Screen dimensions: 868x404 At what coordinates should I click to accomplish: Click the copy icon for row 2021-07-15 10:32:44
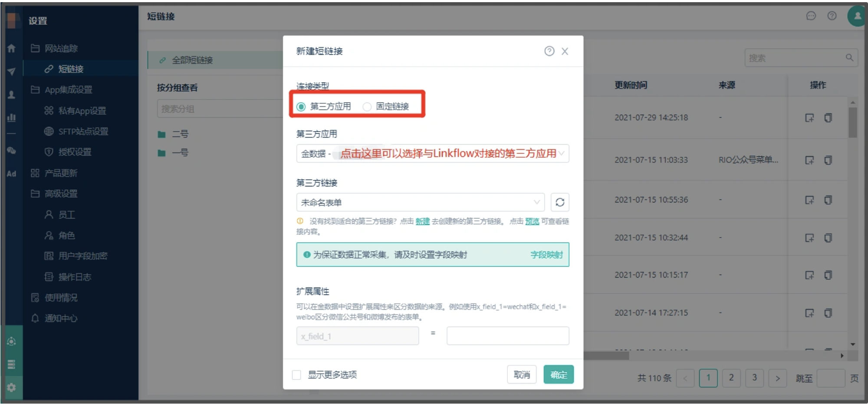[828, 238]
